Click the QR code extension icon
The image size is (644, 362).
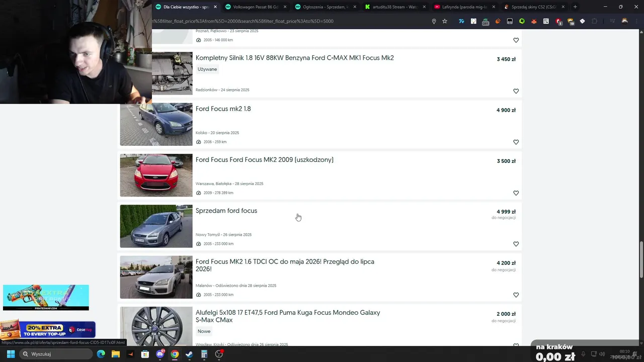546,21
